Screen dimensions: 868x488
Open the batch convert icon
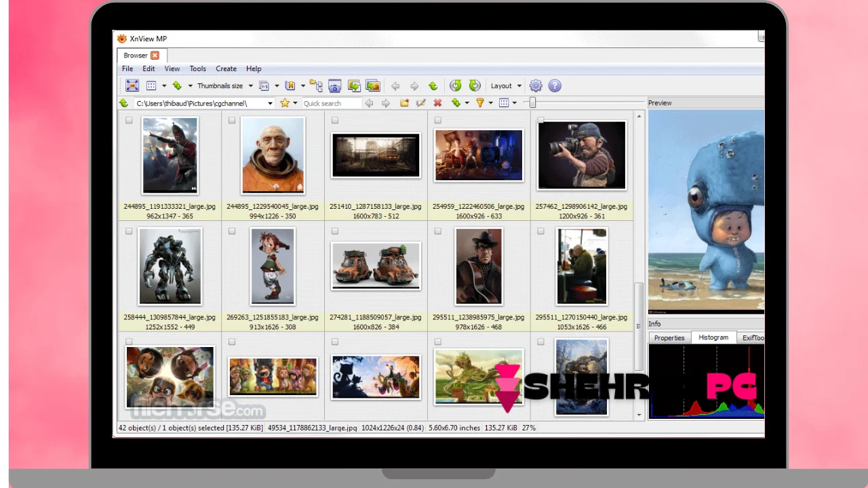point(353,85)
